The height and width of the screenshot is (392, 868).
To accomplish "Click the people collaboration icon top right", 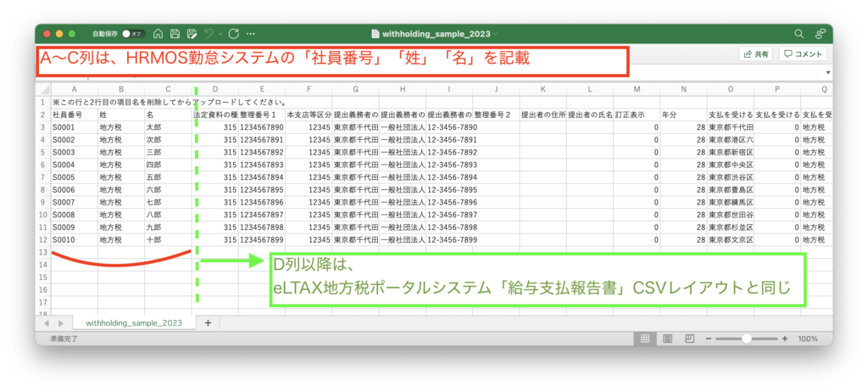I will point(820,34).
